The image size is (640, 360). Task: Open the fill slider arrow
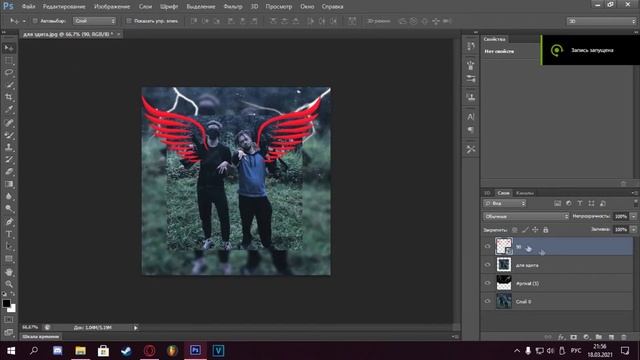click(633, 230)
